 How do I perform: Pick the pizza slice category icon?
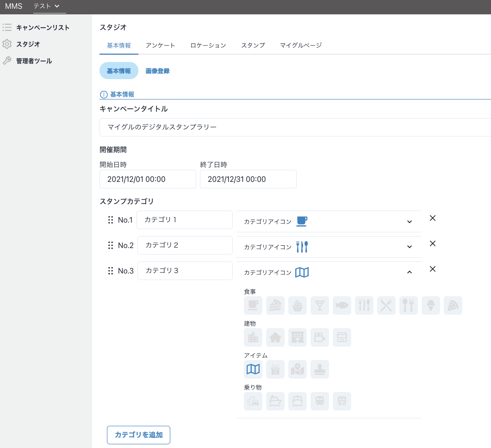453,305
